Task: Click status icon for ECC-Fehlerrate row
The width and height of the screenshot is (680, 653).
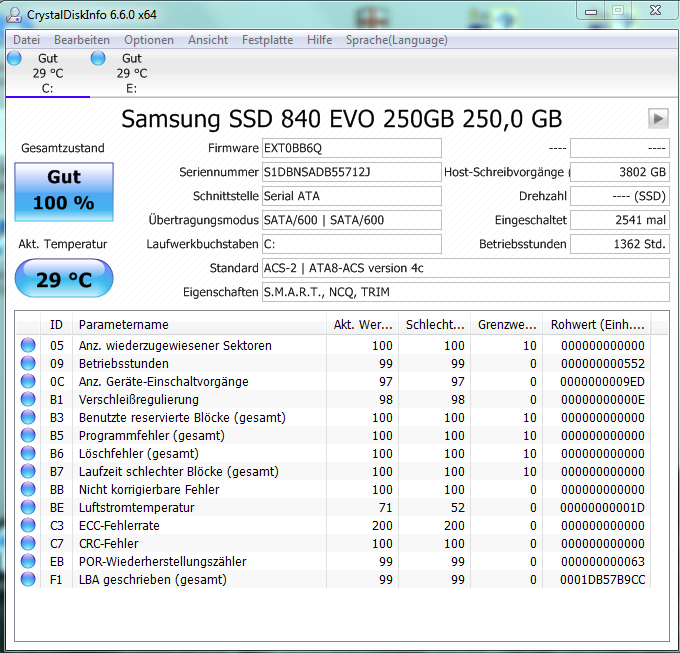Action: point(28,525)
